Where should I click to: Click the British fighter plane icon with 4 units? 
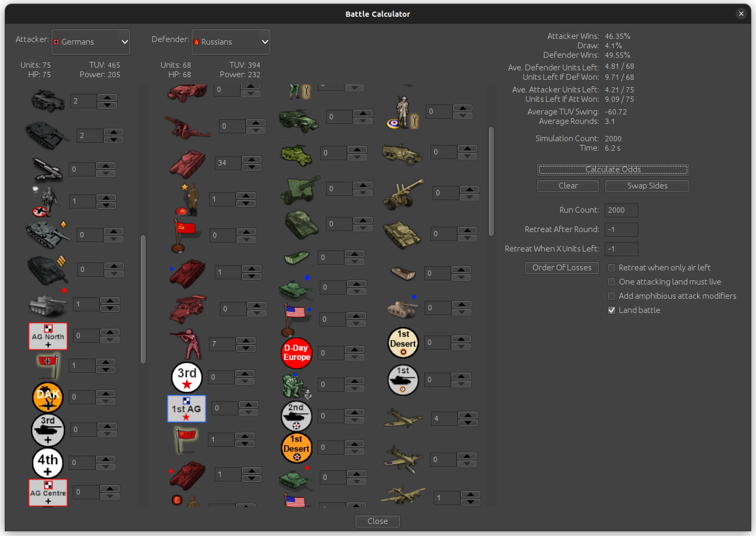pos(403,418)
